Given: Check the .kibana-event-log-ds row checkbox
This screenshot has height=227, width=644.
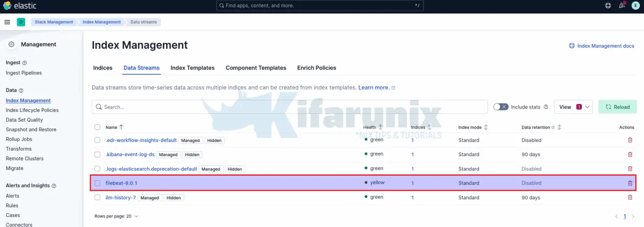Looking at the screenshot, I should (97, 154).
